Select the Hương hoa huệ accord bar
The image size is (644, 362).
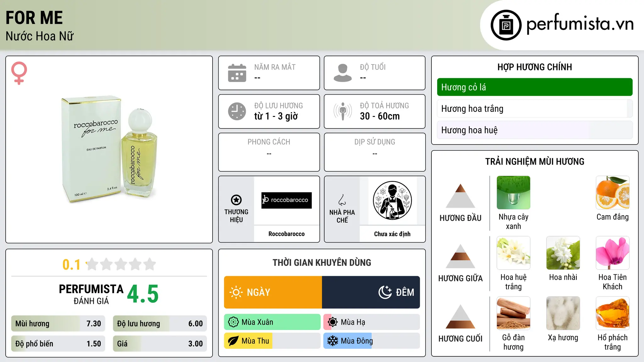[535, 130]
